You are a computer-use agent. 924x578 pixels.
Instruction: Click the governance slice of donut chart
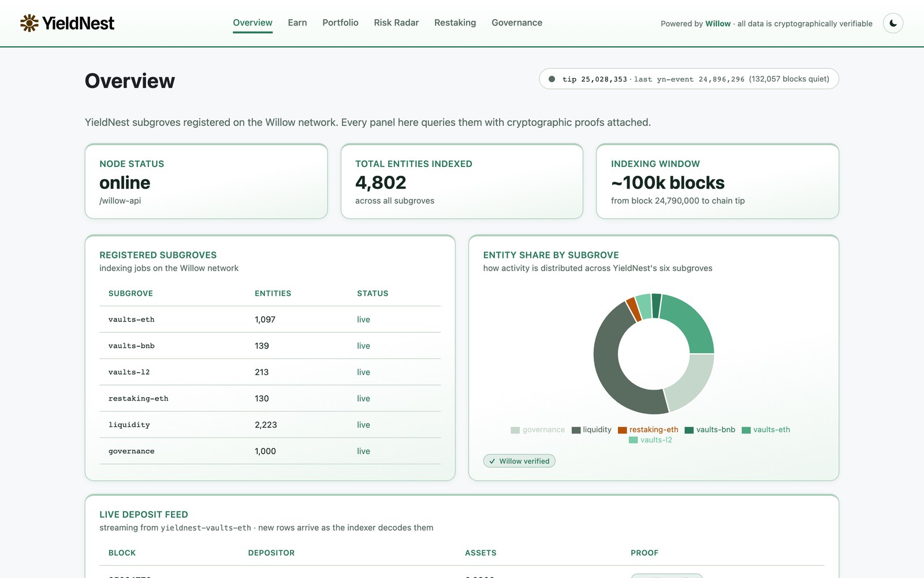tap(691, 383)
